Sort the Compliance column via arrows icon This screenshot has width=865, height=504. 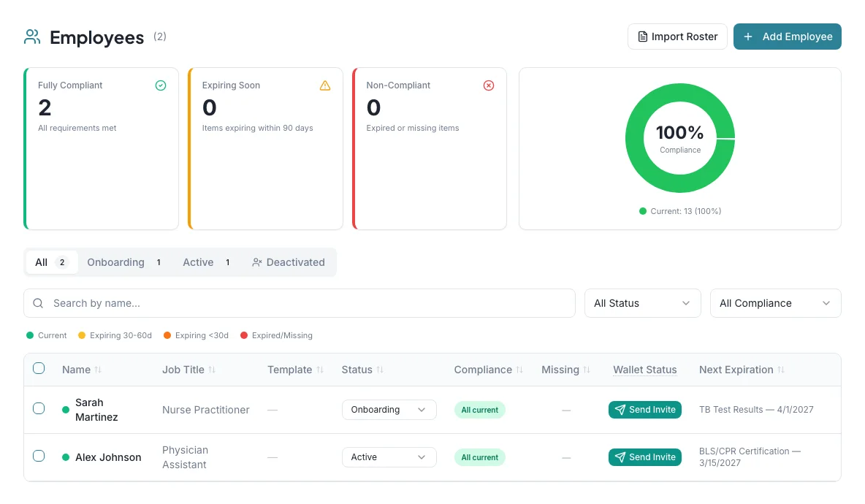coord(519,370)
